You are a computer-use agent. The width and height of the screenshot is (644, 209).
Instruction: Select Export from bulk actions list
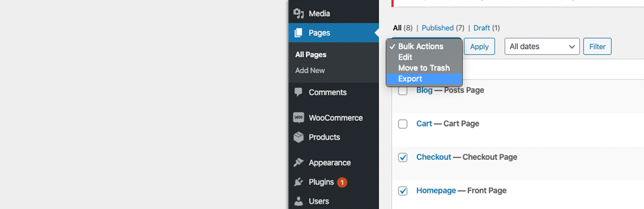[424, 79]
